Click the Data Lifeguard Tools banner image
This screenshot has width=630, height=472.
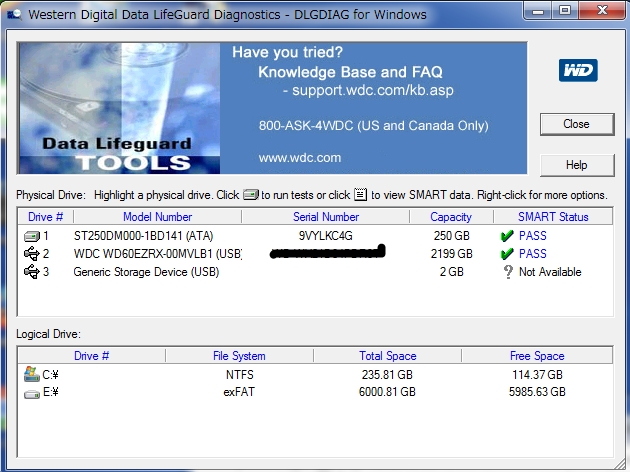[x=119, y=108]
